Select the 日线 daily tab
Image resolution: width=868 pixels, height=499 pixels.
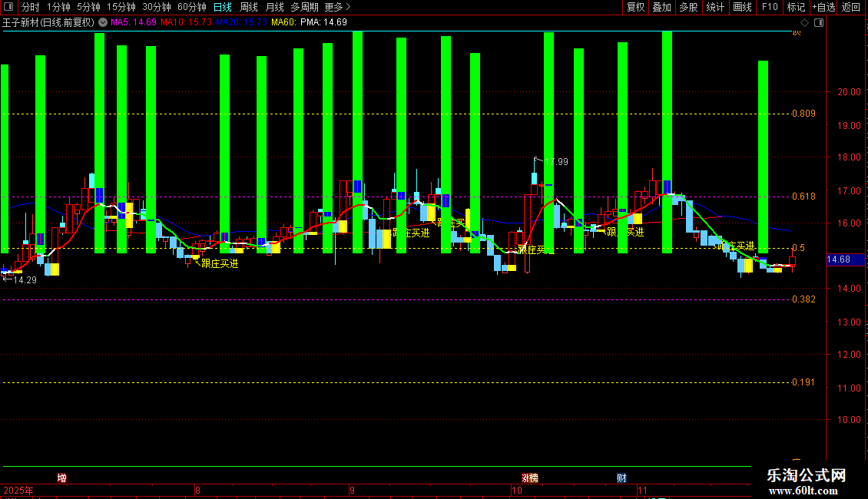pos(223,7)
